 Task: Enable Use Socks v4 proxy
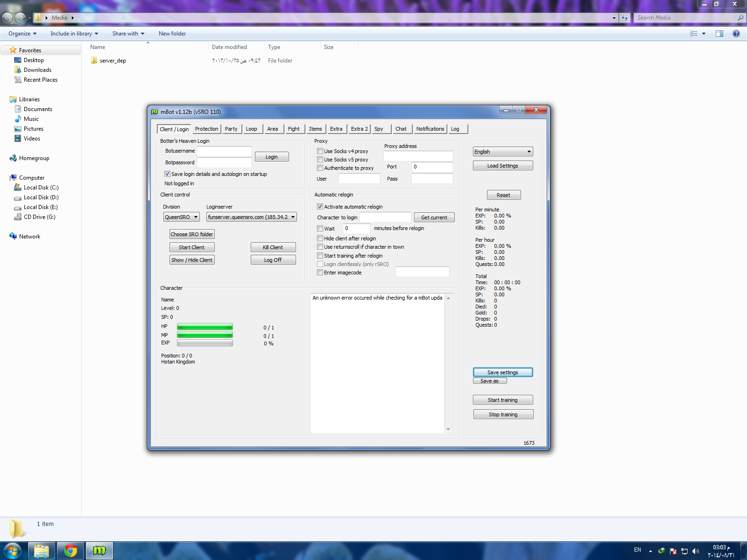(x=320, y=151)
